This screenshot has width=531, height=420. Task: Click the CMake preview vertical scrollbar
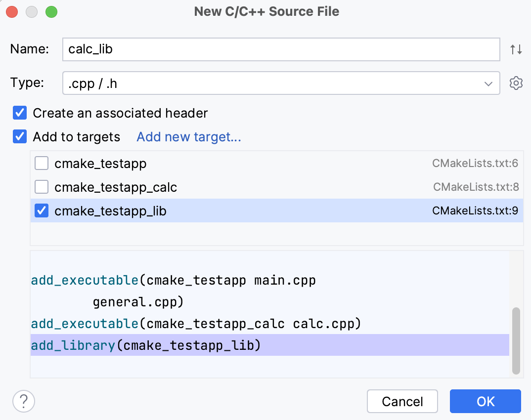point(516,341)
